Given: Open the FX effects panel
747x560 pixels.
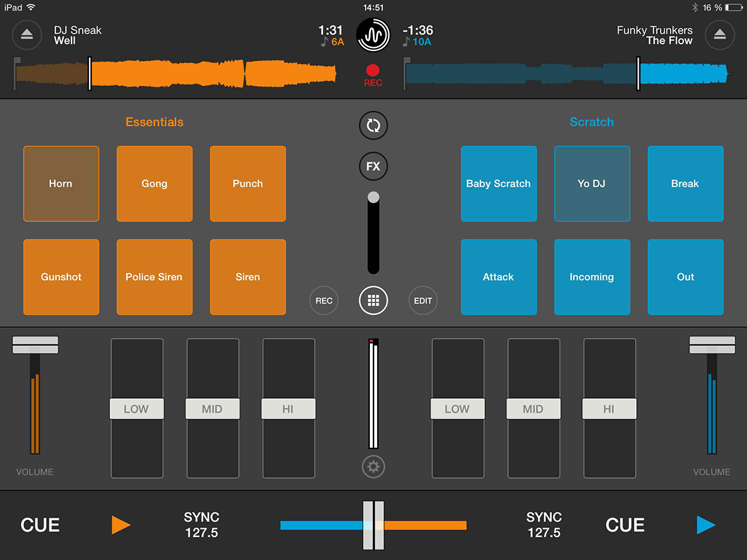Looking at the screenshot, I should point(373,167).
